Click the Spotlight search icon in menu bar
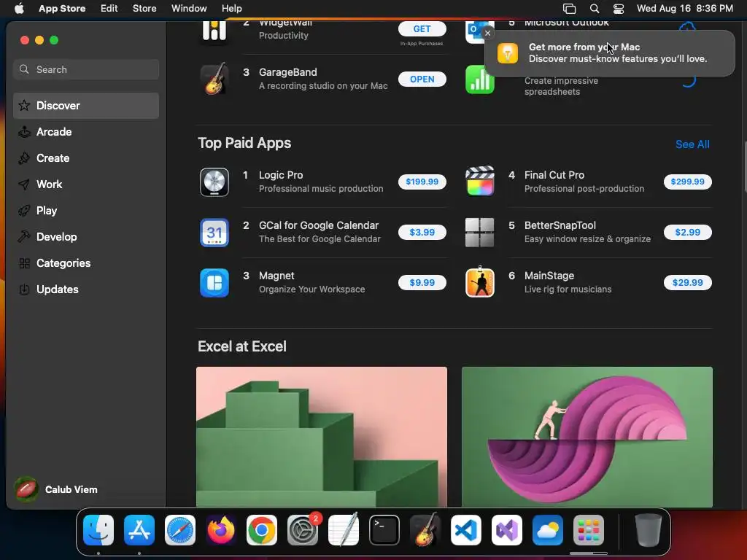The width and height of the screenshot is (747, 560). 594,9
